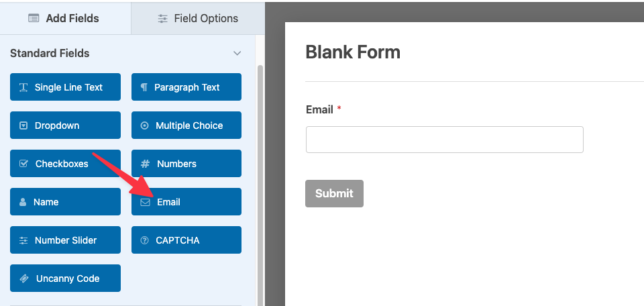Click the Dropdown field icon
Screen dimensions: 644x306
(x=23, y=125)
